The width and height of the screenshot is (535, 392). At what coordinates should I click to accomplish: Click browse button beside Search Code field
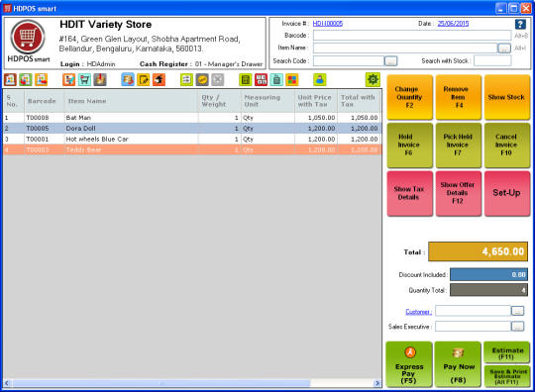click(x=390, y=61)
